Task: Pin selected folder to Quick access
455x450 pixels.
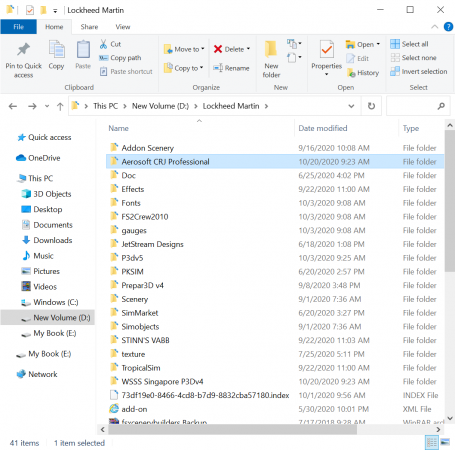Action: coord(23,60)
